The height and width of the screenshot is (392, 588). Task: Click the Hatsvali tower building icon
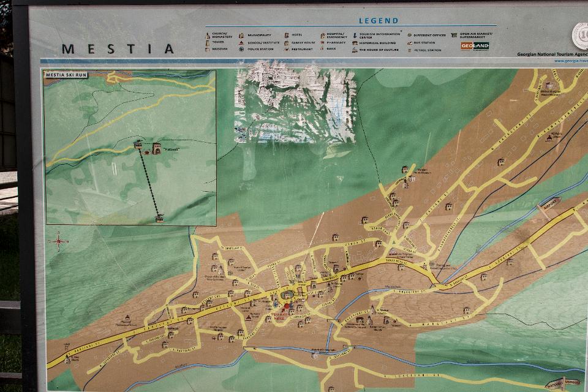[156, 149]
